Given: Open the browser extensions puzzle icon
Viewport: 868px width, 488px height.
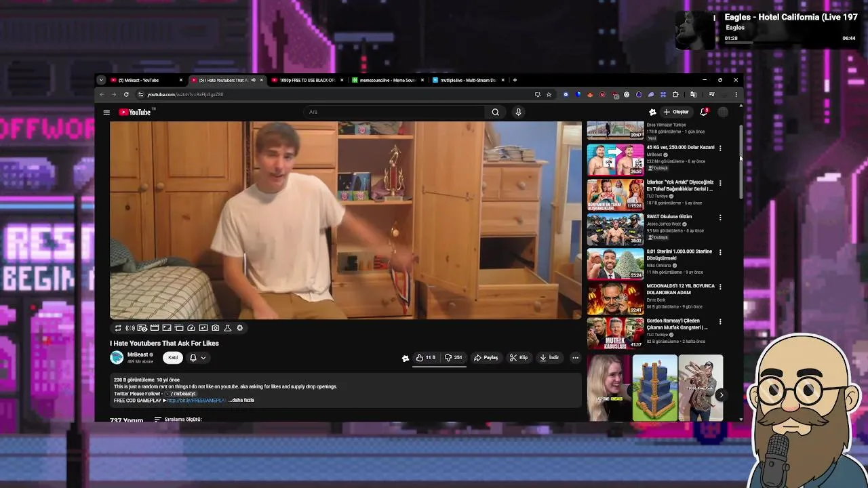Looking at the screenshot, I should click(675, 94).
